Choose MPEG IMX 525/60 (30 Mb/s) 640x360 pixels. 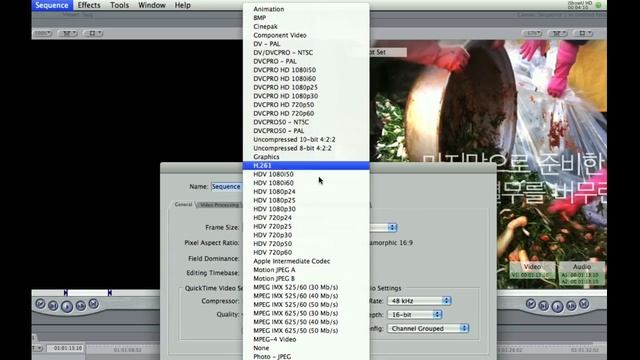[306, 287]
